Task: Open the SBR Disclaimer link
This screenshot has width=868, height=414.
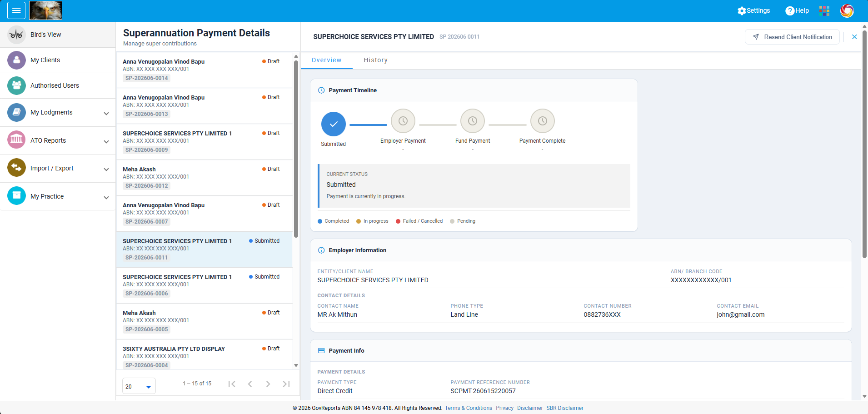Action: [x=565, y=408]
